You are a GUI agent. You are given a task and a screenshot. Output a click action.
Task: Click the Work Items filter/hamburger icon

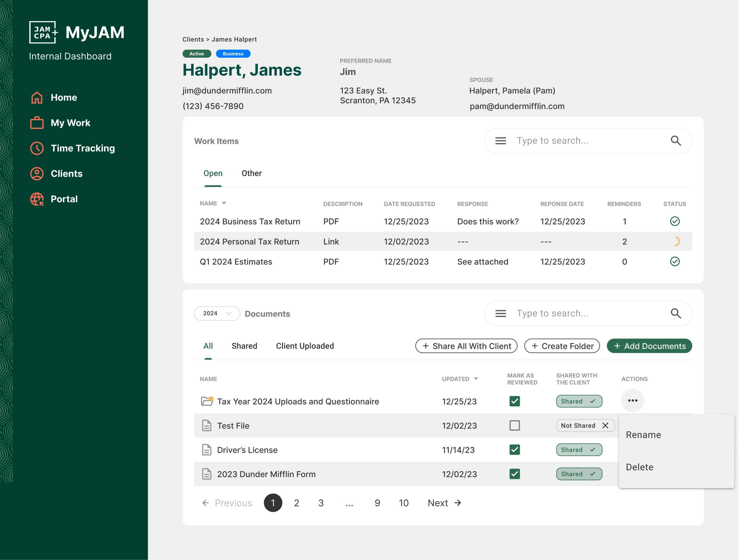coord(501,141)
